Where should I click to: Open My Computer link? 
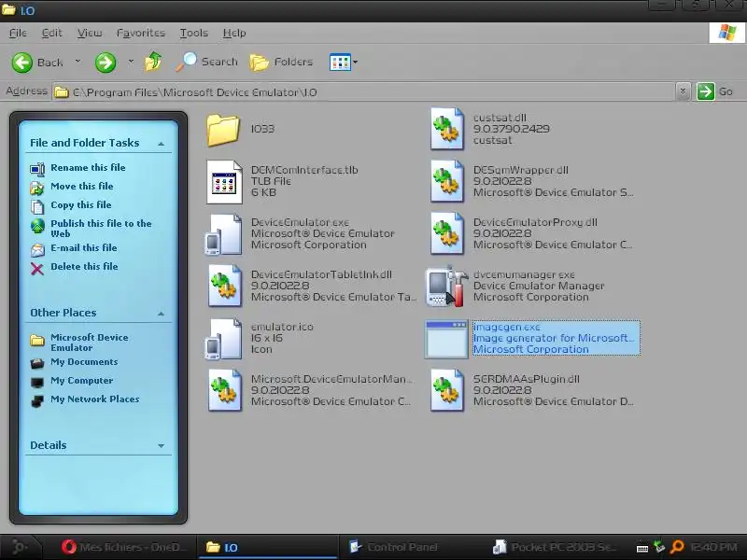[x=82, y=381]
